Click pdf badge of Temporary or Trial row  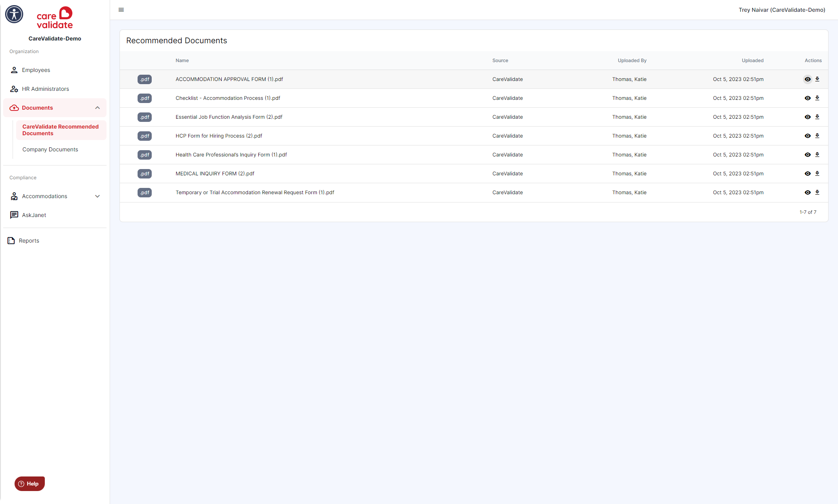pyautogui.click(x=145, y=193)
